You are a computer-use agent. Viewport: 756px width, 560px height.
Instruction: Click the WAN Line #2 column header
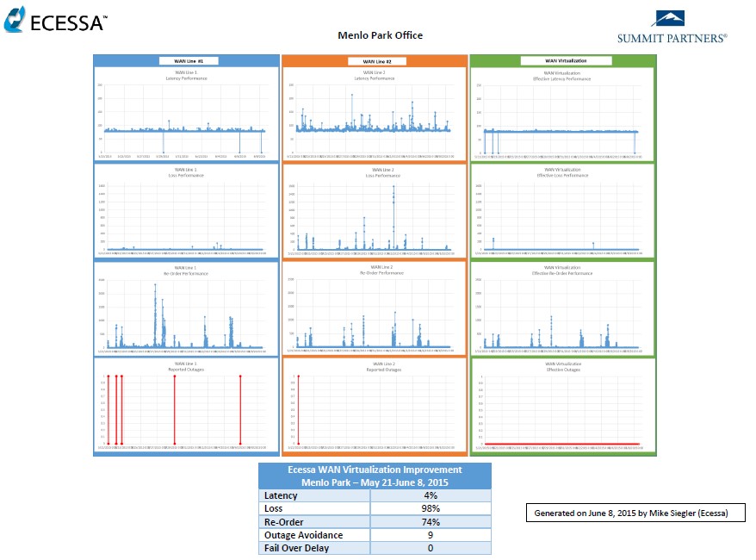[x=377, y=61]
